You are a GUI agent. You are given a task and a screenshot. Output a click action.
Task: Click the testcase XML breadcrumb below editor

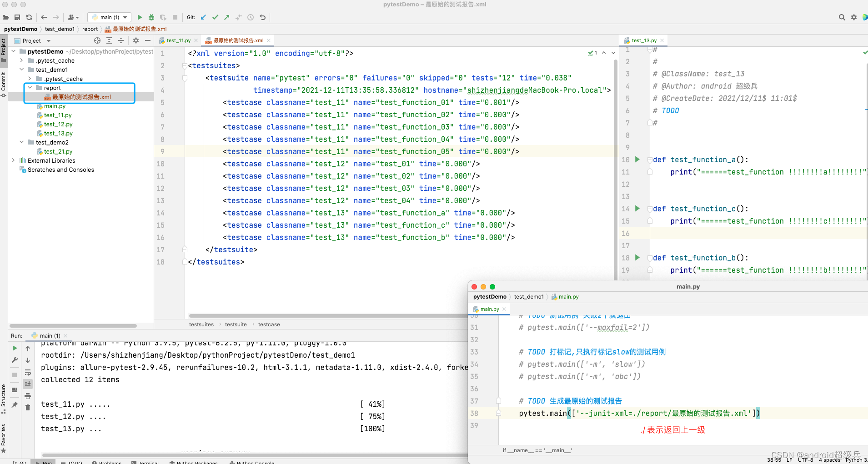[x=269, y=324]
